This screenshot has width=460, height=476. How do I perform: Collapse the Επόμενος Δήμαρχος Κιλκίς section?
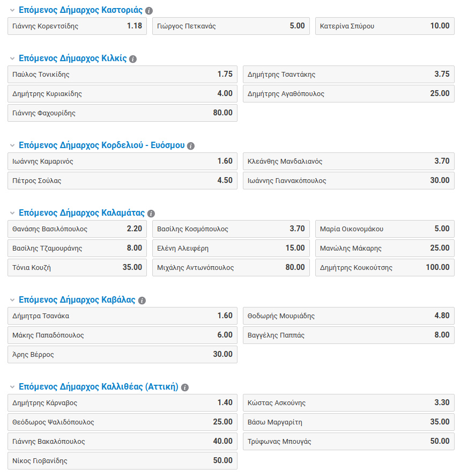pyautogui.click(x=12, y=58)
